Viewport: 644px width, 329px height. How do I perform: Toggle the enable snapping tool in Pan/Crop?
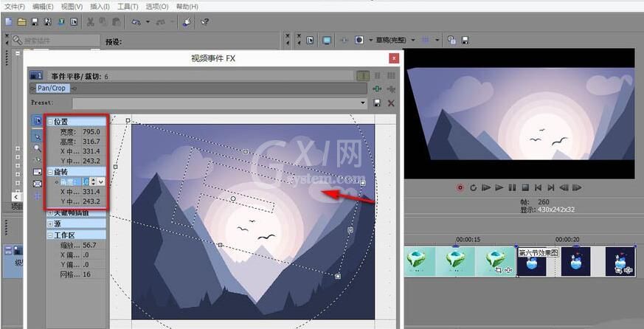click(38, 160)
